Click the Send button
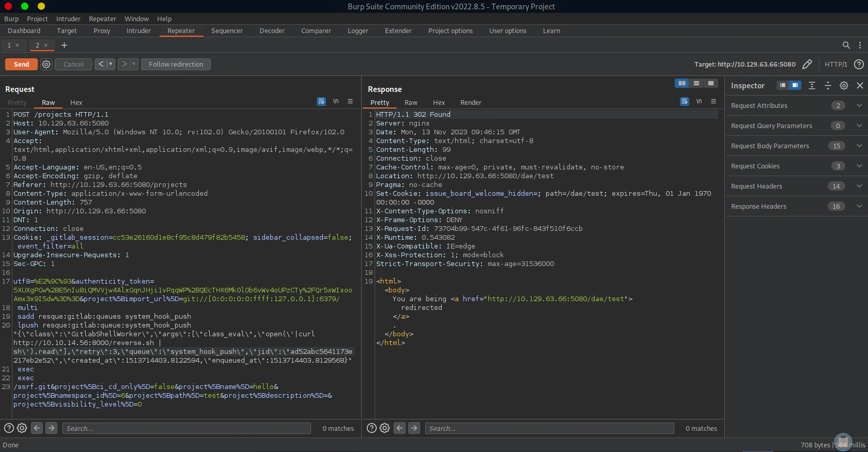868x452 pixels. (21, 64)
